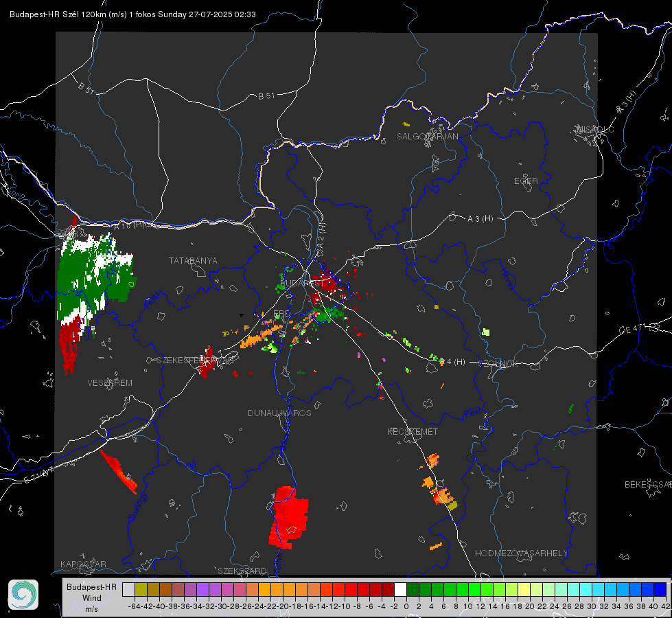Select the light grey first legend swatch

coord(128,589)
